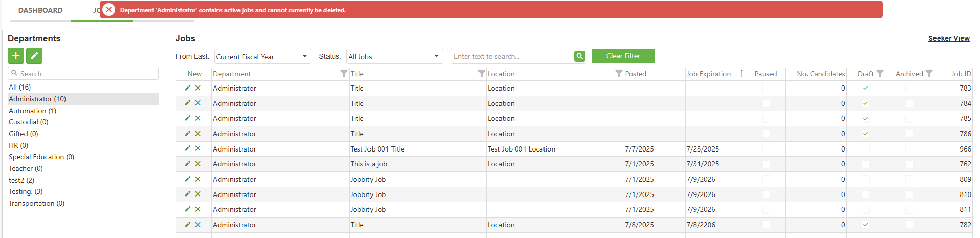980x238 pixels.
Task: Open the Archived column filter funnel
Action: [x=929, y=74]
